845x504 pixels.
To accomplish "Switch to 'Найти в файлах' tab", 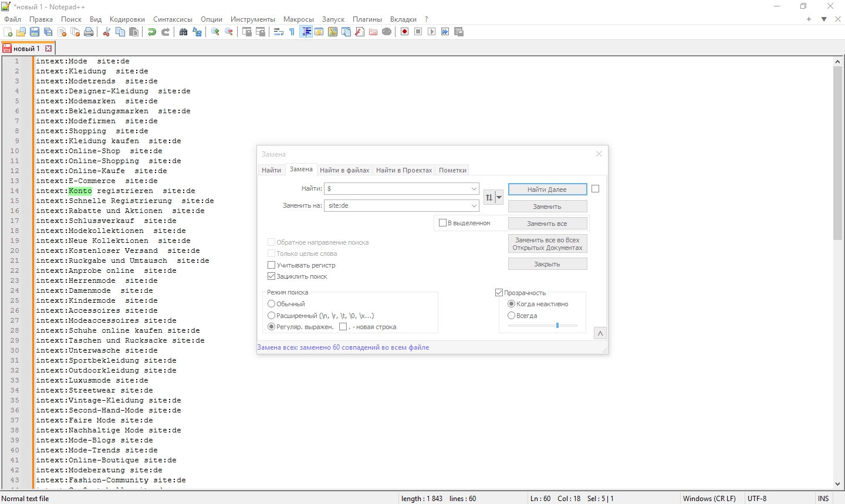I will (x=344, y=170).
